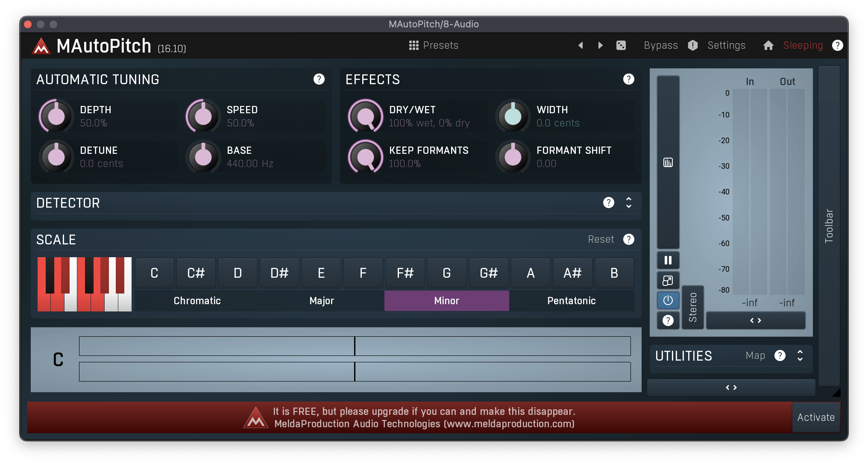Click the Keep Formants knob

(x=366, y=157)
